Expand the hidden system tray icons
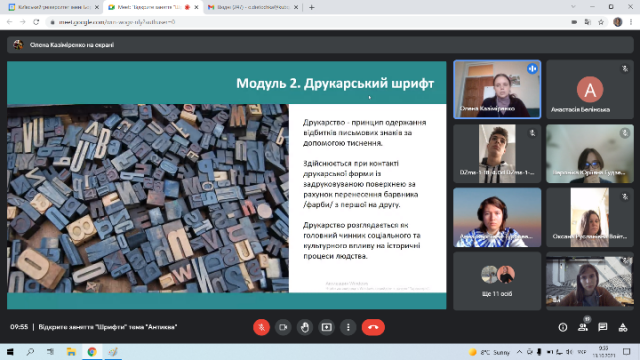The image size is (640, 360). (x=519, y=352)
